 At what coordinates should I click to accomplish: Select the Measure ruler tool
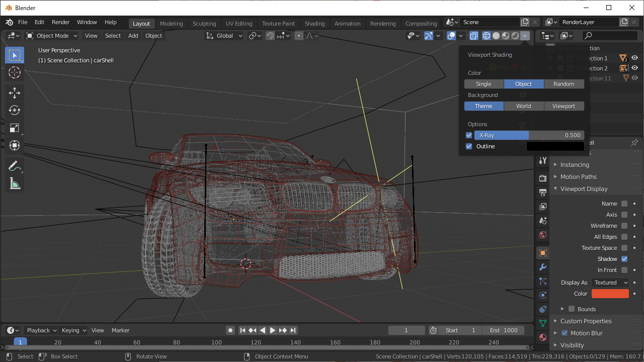pyautogui.click(x=15, y=184)
